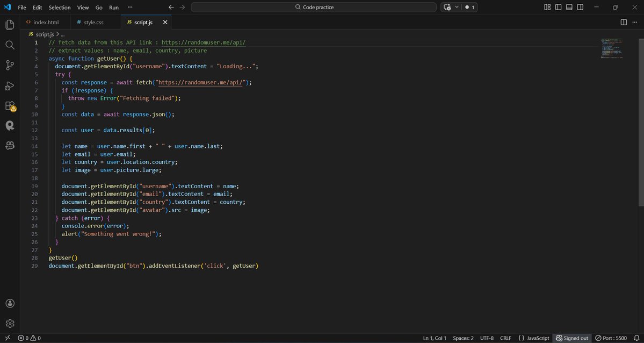Open the remote window status bar icon
This screenshot has height=343, width=644.
click(8, 338)
